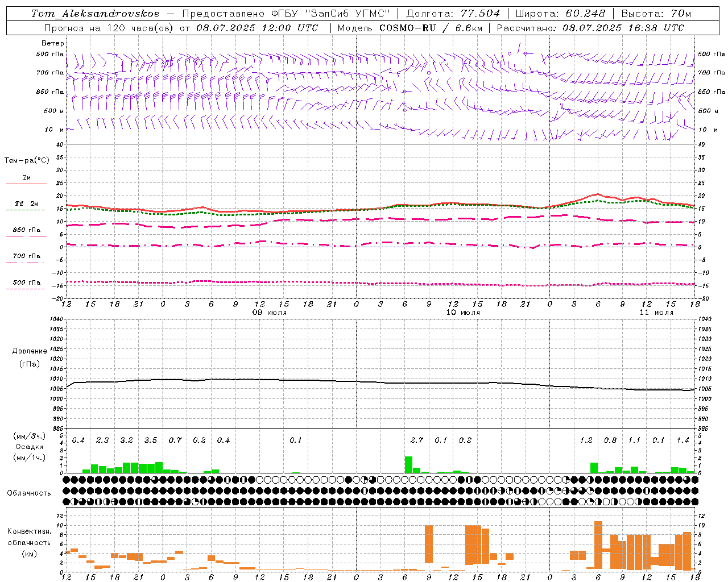Click the 'Прогноз на 120 часа(ов)' text

(x=109, y=28)
